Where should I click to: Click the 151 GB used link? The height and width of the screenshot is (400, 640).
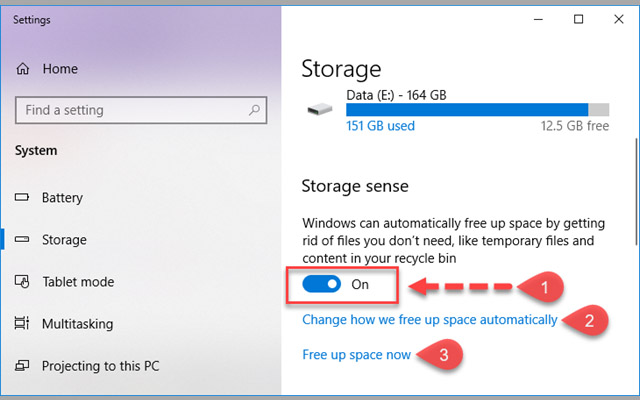380,126
